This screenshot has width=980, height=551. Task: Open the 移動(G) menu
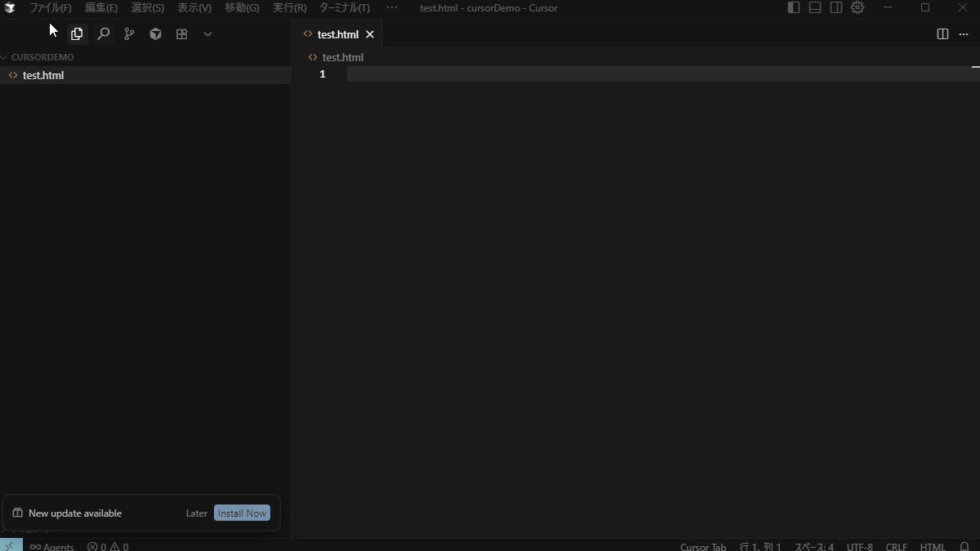click(242, 8)
